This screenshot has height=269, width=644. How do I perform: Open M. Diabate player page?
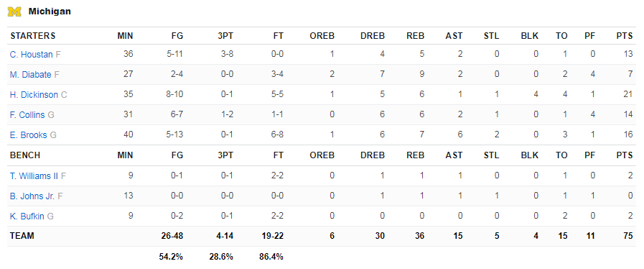point(30,75)
